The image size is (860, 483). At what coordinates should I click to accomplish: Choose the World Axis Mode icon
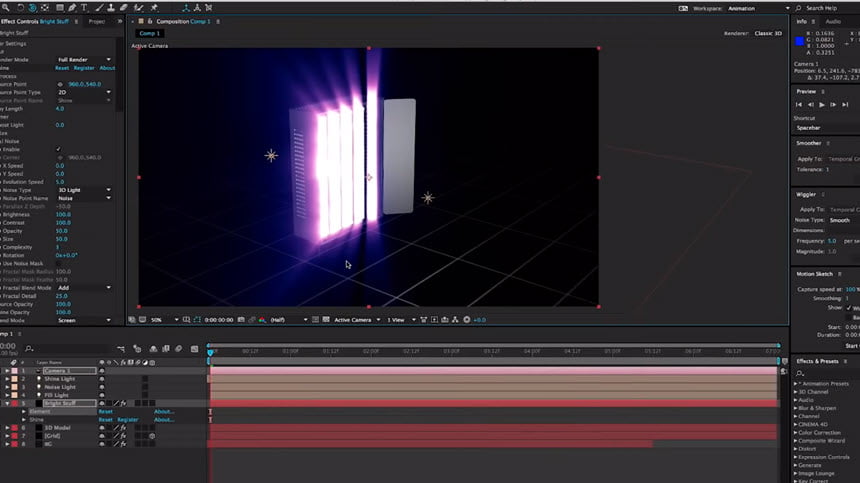(197, 8)
